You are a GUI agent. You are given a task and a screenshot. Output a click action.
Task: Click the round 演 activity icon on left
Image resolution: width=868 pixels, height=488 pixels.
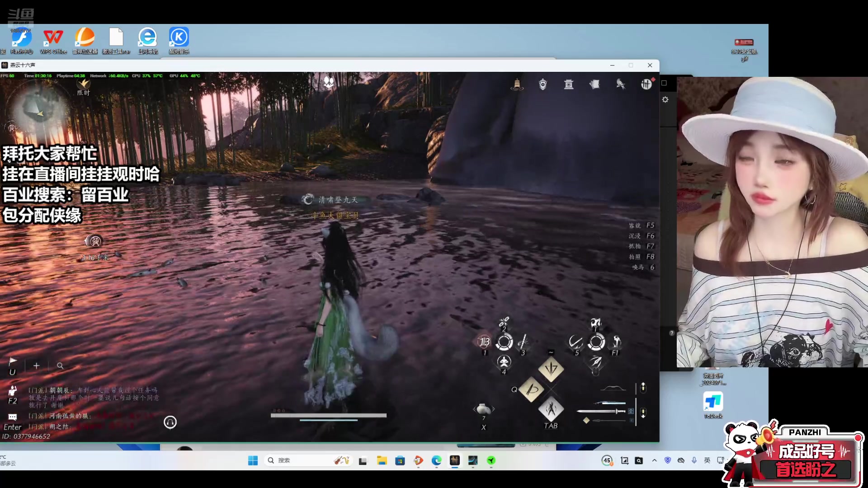(x=95, y=241)
